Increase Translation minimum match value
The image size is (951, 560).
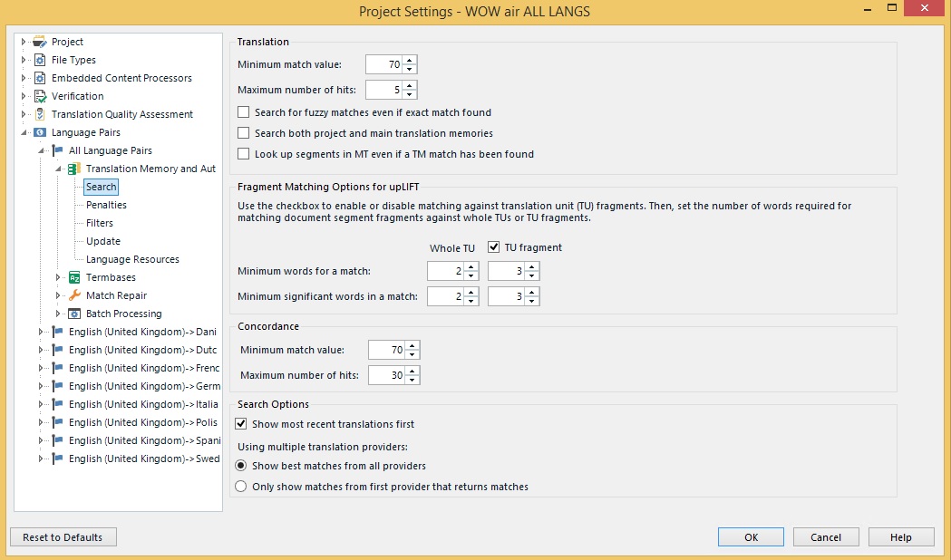coord(410,60)
